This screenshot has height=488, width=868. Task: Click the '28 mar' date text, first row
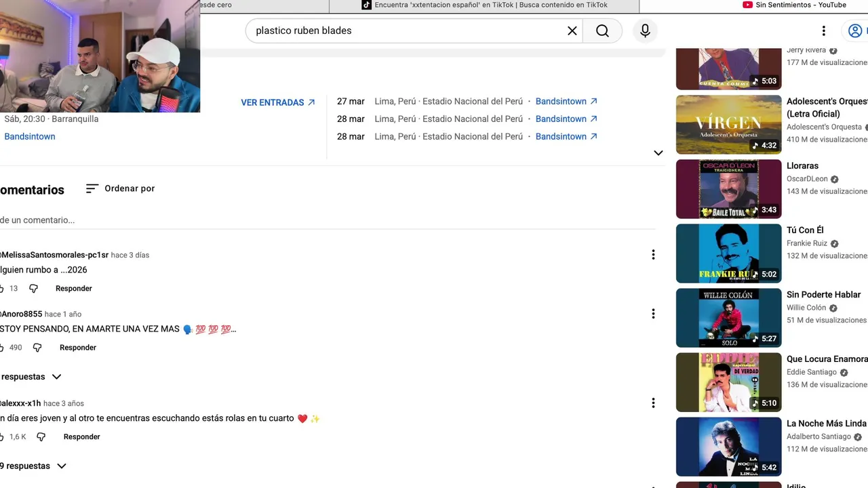(x=351, y=119)
